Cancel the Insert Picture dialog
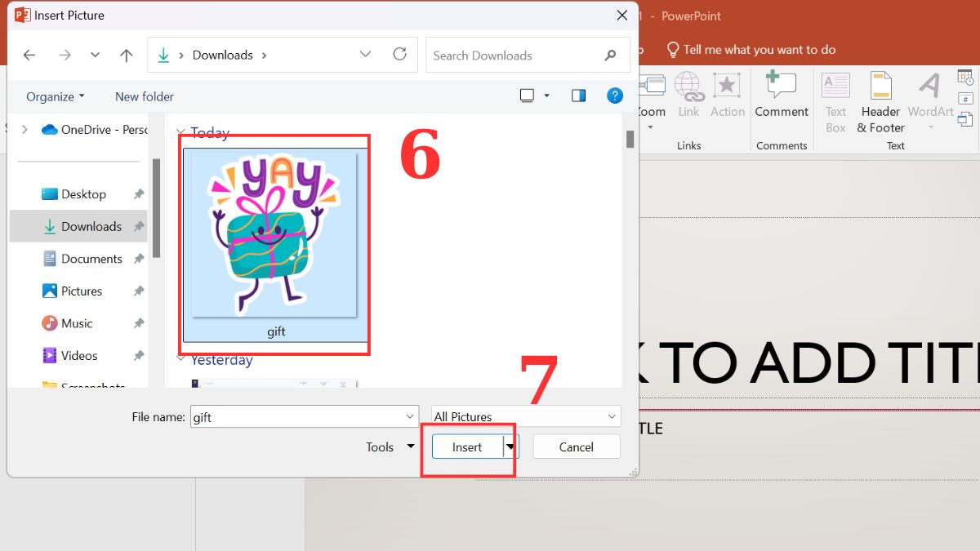 tap(576, 447)
